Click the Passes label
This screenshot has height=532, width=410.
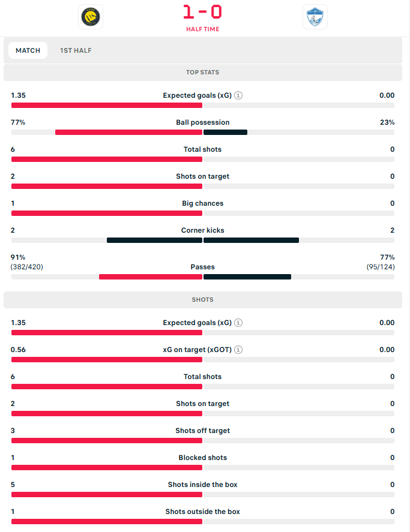[x=203, y=267]
